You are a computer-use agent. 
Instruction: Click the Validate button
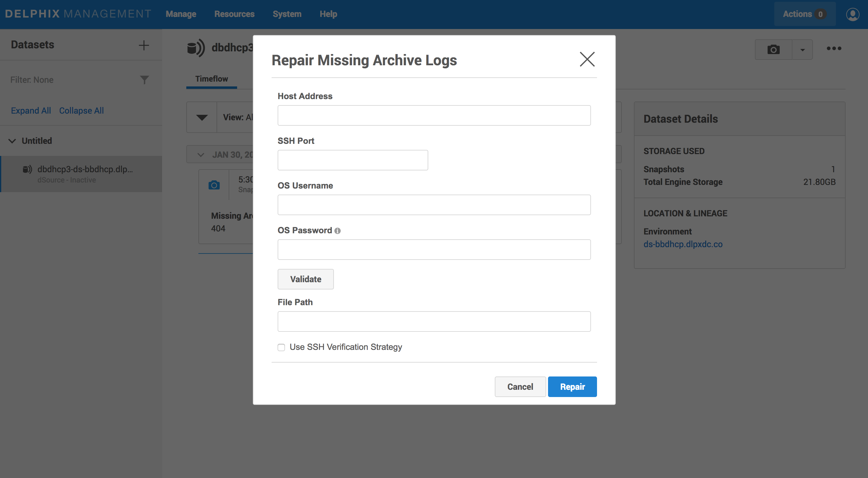[305, 279]
